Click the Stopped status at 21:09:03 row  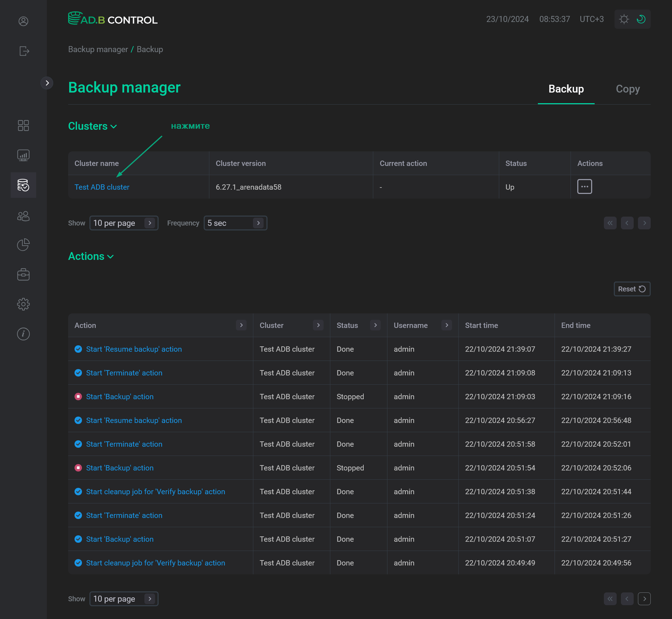(350, 397)
